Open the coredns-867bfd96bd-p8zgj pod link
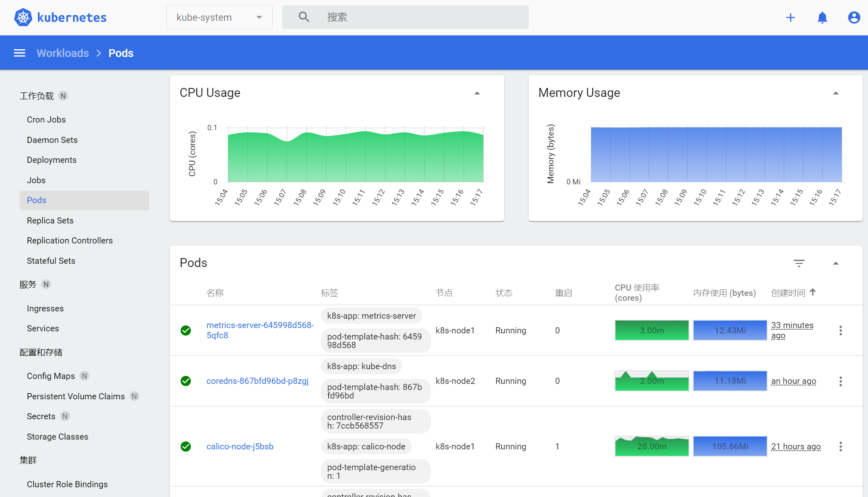Screen dimensions: 868x497 (x=257, y=381)
